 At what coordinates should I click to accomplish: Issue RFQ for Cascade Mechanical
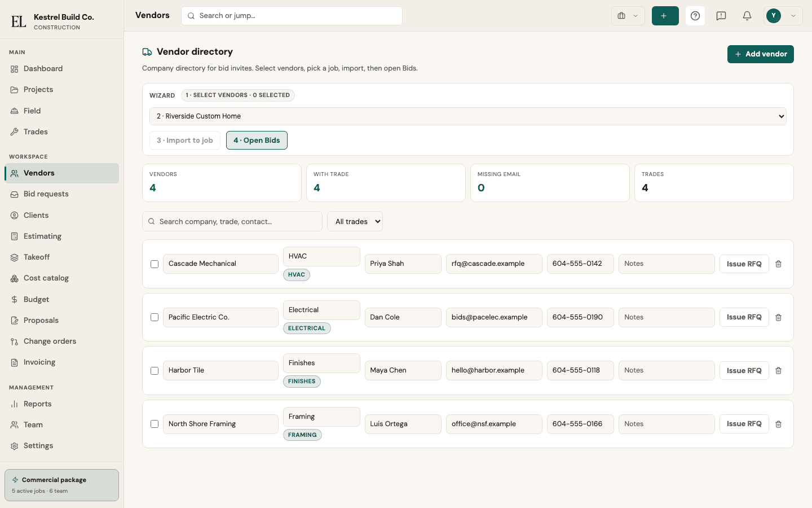click(x=744, y=264)
